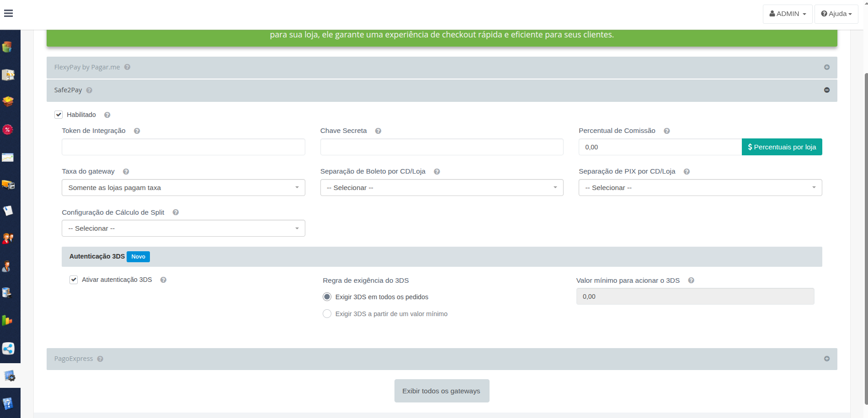This screenshot has width=868, height=418.
Task: Click Exibir todos os gateways button
Action: click(442, 391)
